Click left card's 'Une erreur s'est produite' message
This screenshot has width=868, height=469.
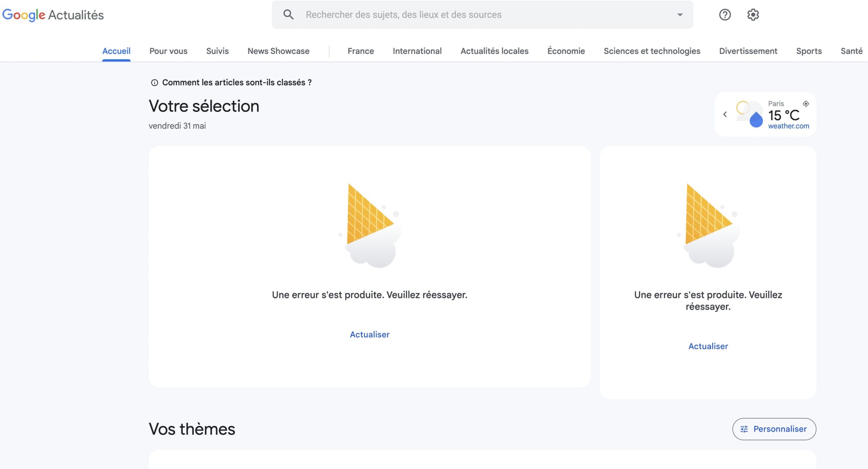pyautogui.click(x=370, y=295)
